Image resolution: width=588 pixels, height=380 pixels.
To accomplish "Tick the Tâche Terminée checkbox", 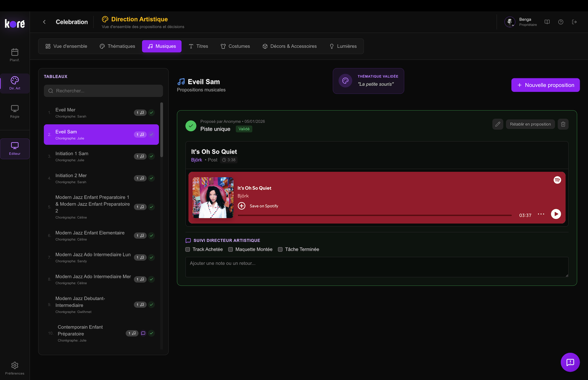I will [280, 249].
